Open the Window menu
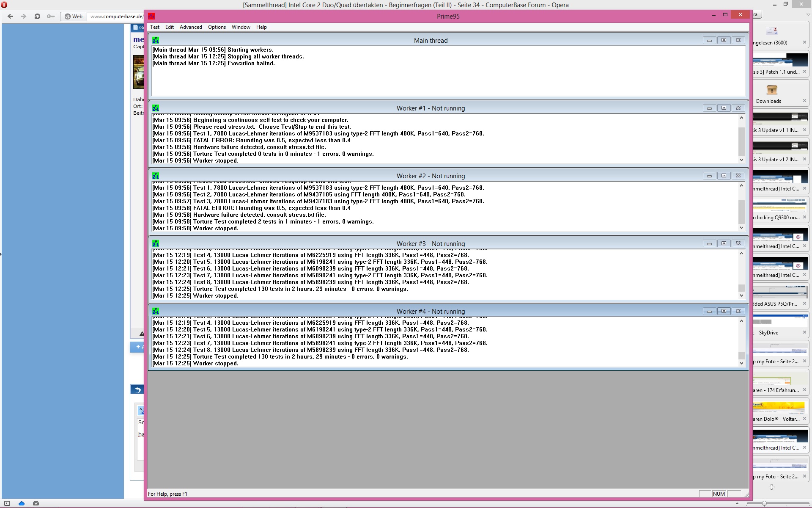 (x=241, y=27)
